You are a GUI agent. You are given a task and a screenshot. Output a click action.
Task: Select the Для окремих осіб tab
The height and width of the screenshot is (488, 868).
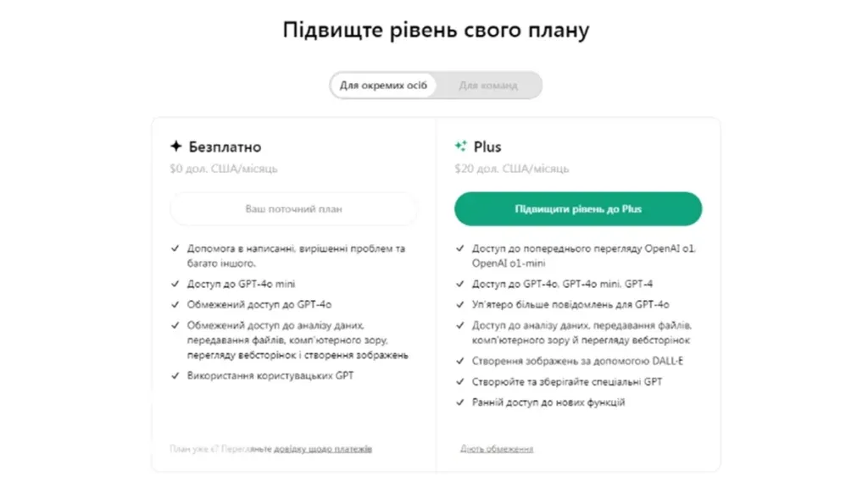383,85
